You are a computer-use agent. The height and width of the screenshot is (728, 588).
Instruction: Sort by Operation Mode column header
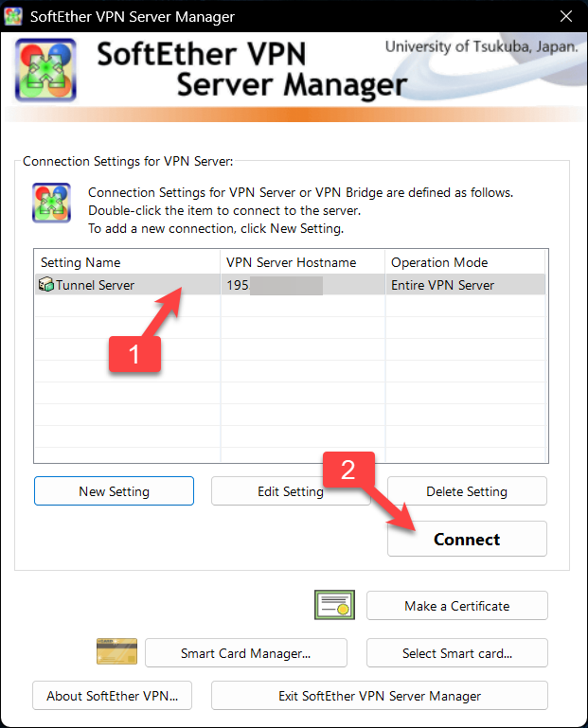coord(465,262)
